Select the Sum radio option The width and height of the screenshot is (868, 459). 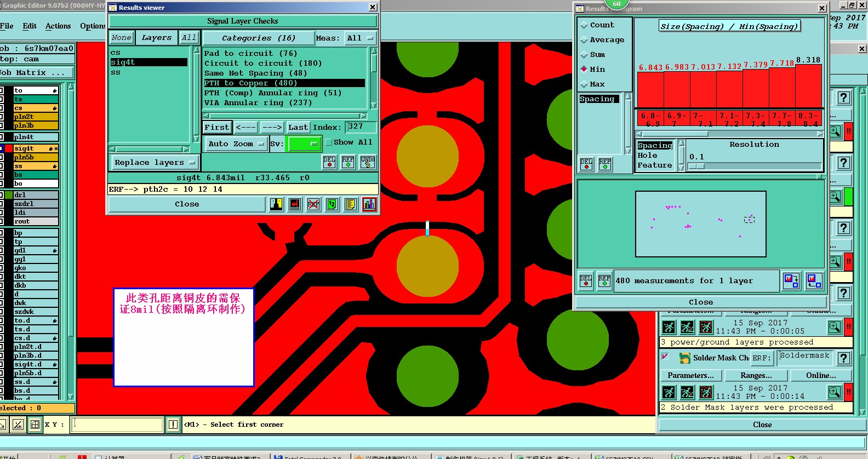(x=584, y=55)
